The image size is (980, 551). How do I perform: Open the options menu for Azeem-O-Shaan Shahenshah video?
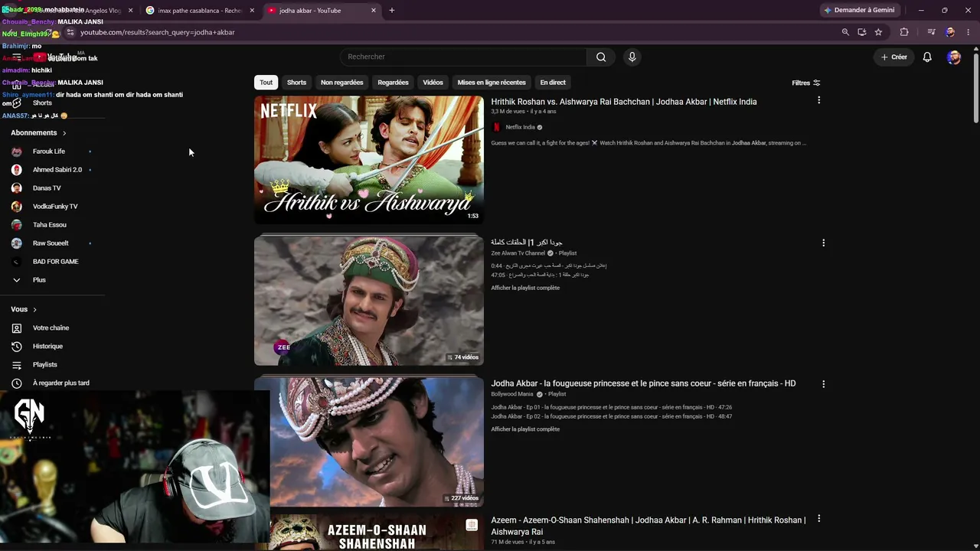pyautogui.click(x=818, y=519)
